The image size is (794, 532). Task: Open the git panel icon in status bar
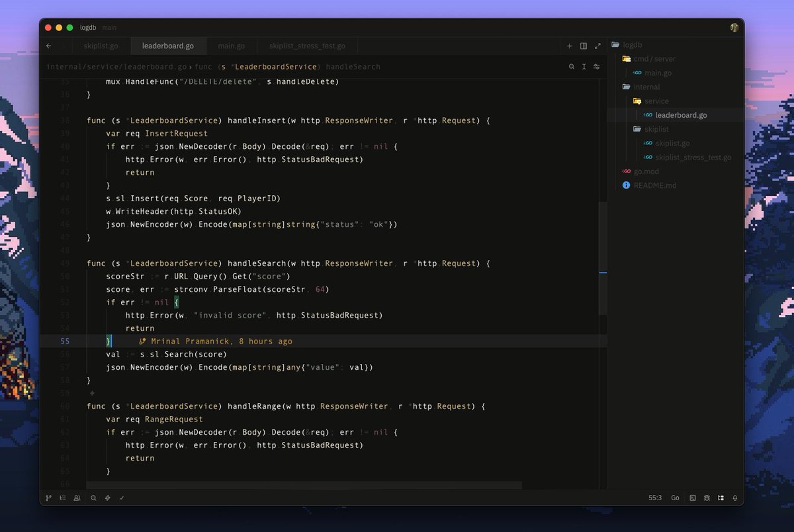pyautogui.click(x=48, y=498)
